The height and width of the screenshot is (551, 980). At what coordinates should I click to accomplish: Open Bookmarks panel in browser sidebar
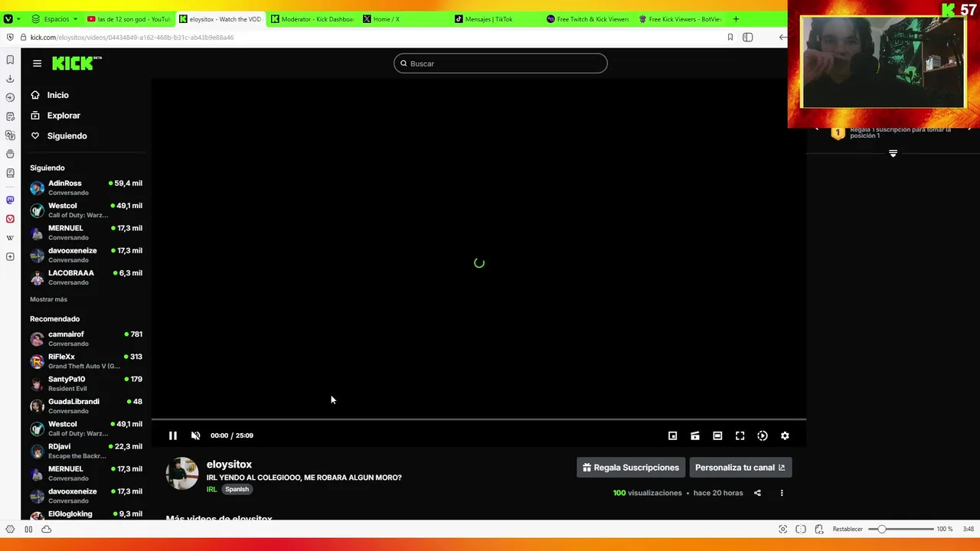(10, 60)
